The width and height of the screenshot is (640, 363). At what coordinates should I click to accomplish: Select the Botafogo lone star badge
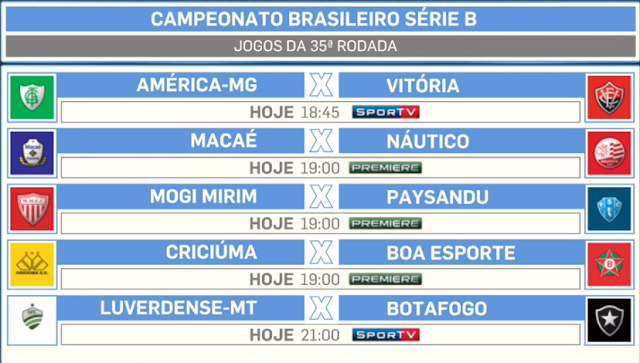pos(609,320)
